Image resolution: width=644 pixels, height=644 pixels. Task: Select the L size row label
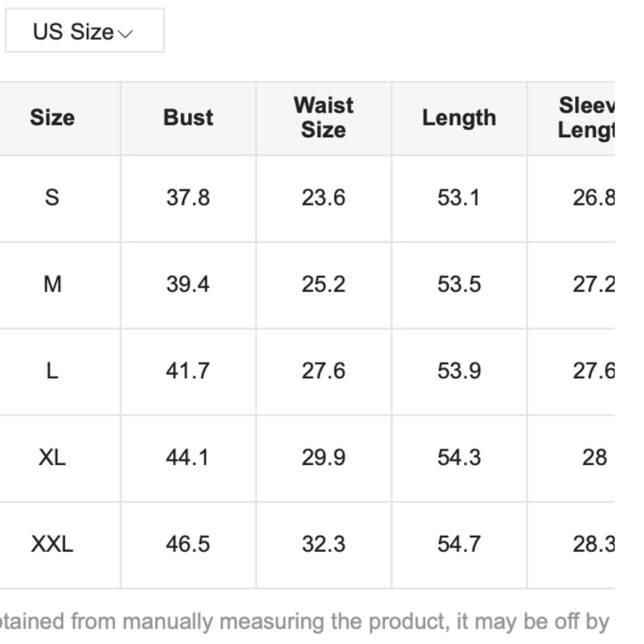(52, 371)
